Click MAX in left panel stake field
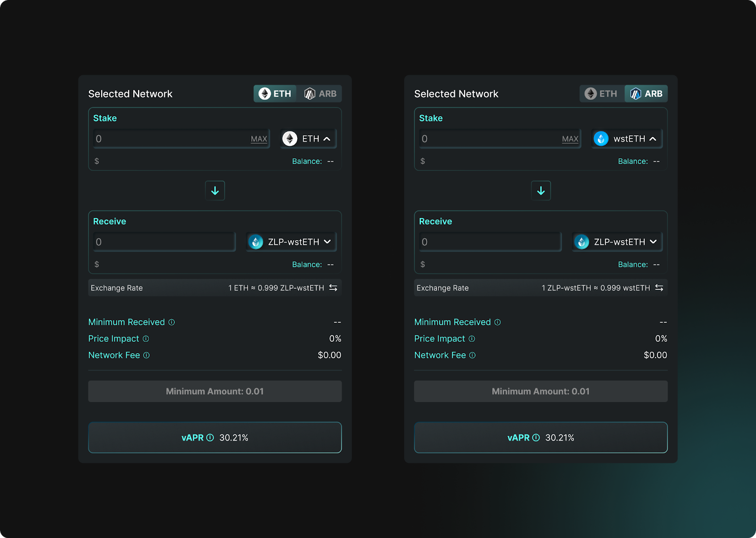 (x=259, y=139)
